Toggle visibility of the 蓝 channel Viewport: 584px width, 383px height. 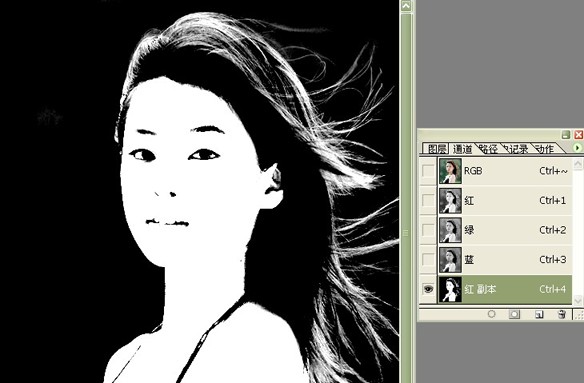tap(428, 259)
